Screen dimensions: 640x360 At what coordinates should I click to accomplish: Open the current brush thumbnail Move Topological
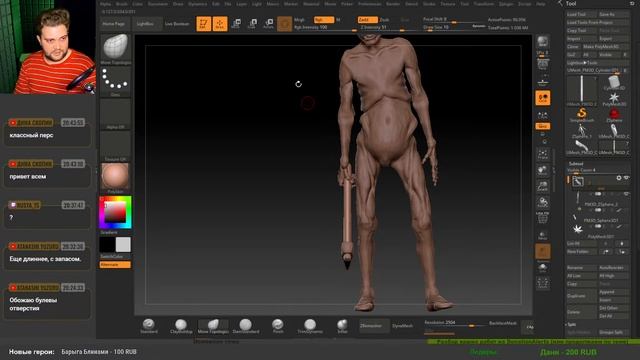(116, 49)
